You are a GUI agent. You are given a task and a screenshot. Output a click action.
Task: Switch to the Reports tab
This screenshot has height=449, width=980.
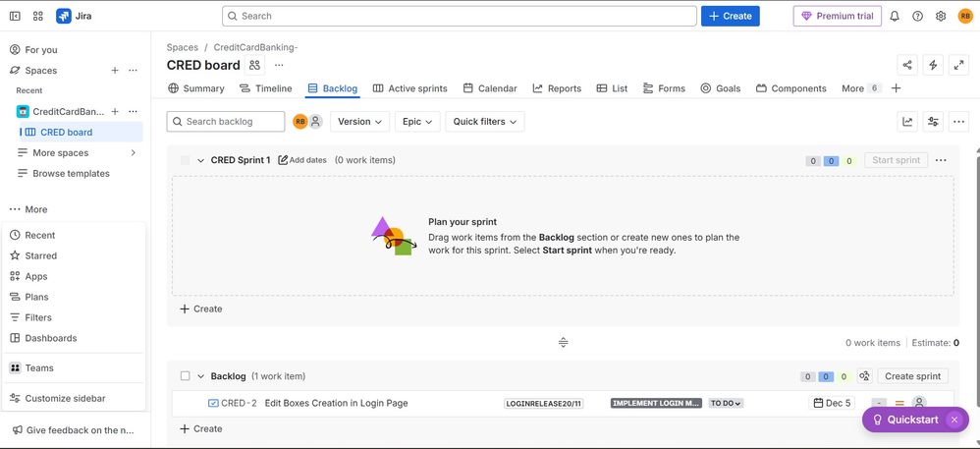(x=557, y=88)
